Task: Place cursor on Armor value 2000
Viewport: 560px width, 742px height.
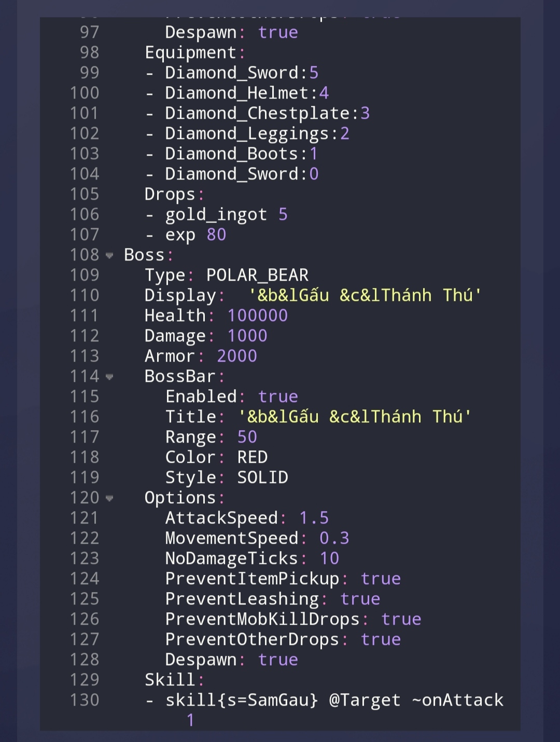Action: [237, 356]
